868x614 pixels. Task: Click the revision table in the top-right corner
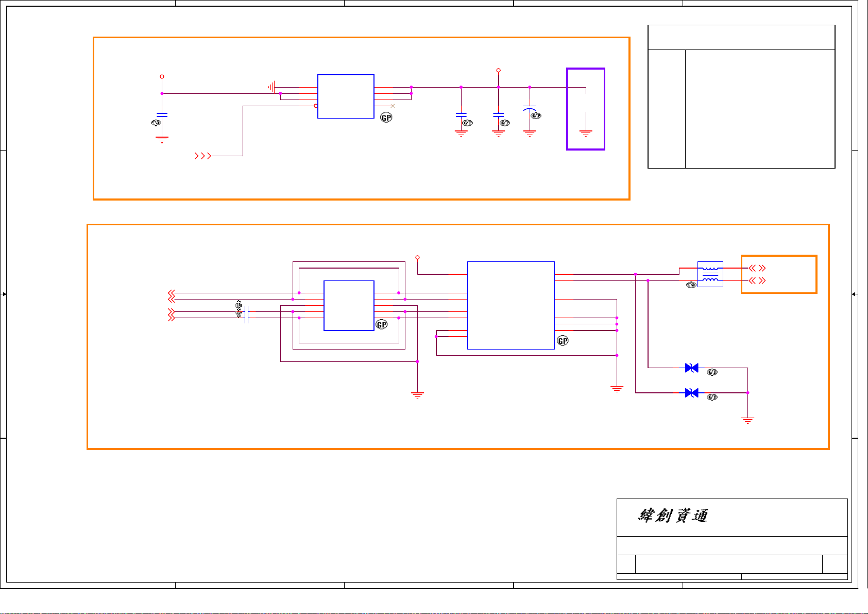click(x=741, y=96)
